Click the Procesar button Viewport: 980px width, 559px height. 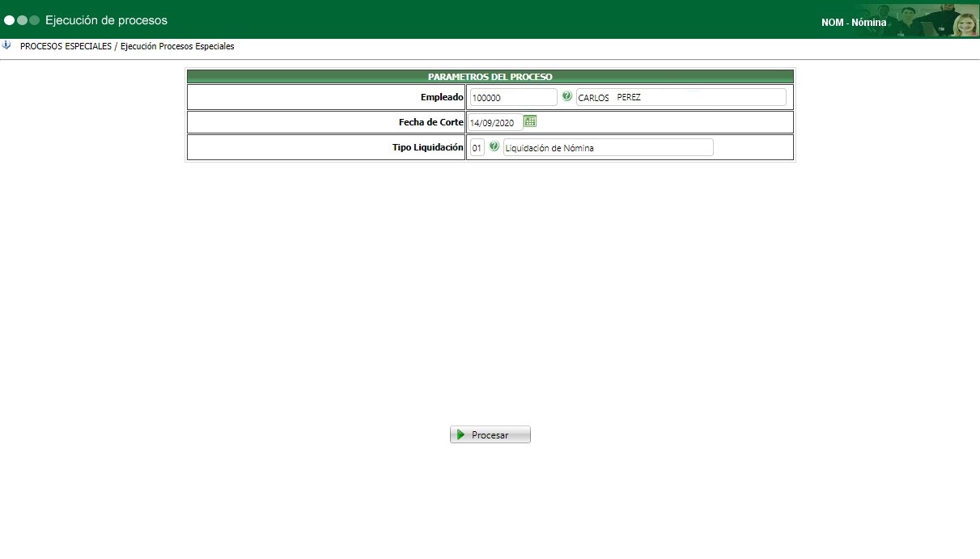pos(490,434)
